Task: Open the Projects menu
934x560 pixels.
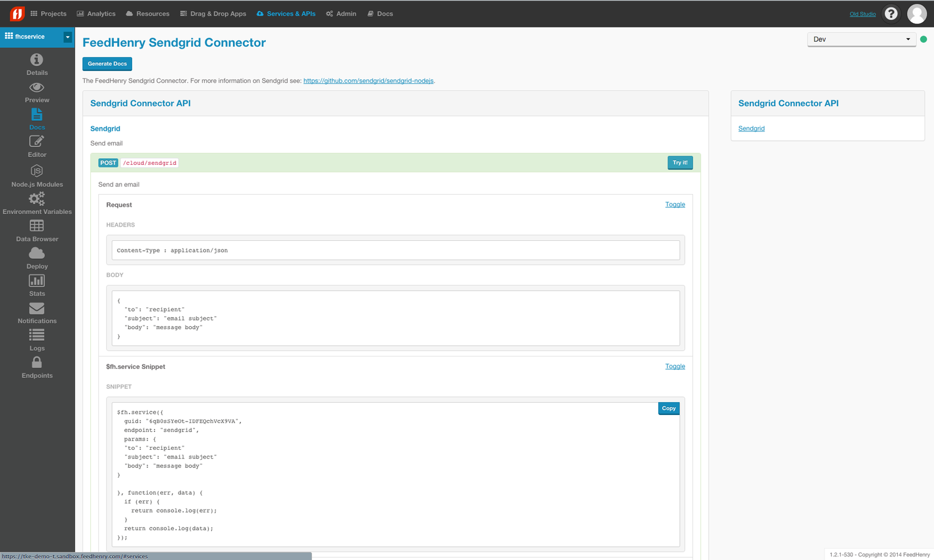Action: 49,14
